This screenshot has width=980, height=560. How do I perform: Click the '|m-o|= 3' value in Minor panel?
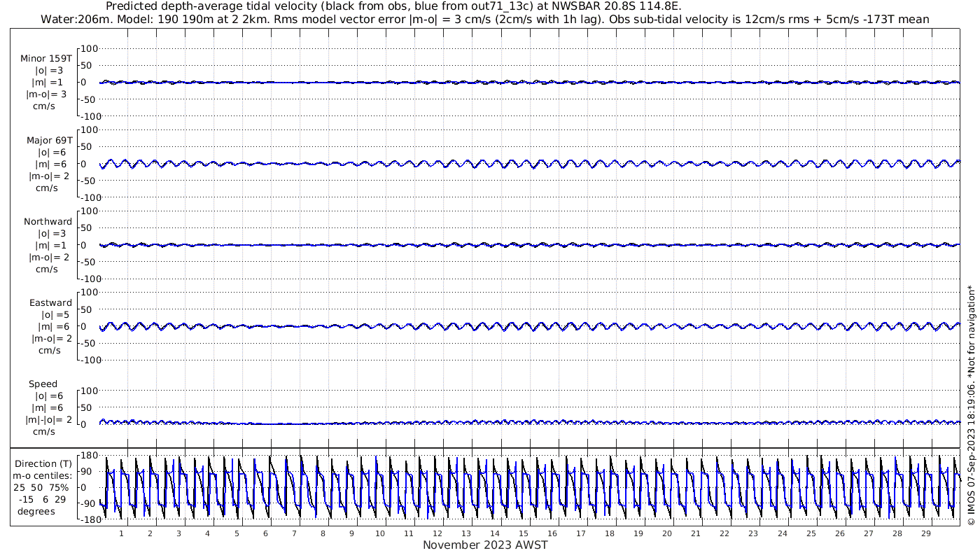point(47,94)
